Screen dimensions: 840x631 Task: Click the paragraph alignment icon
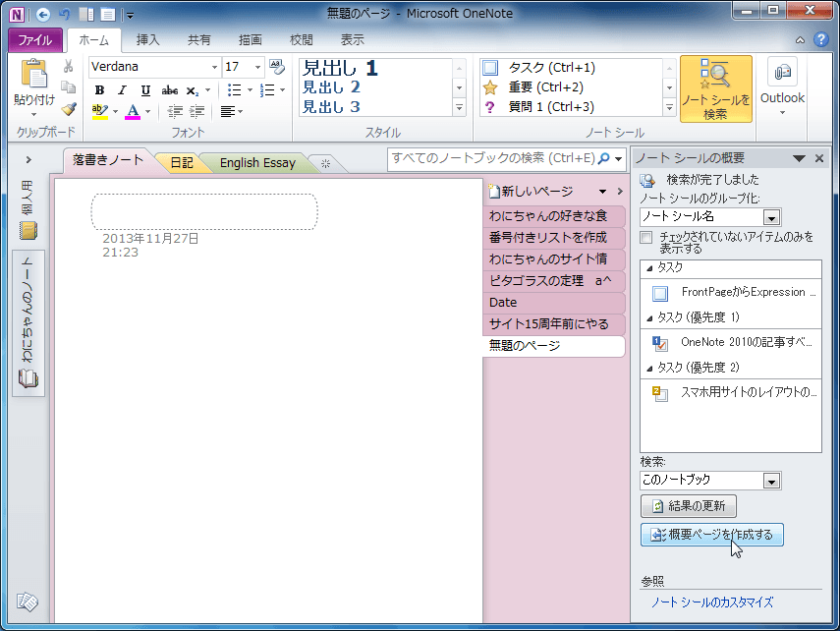tap(228, 111)
